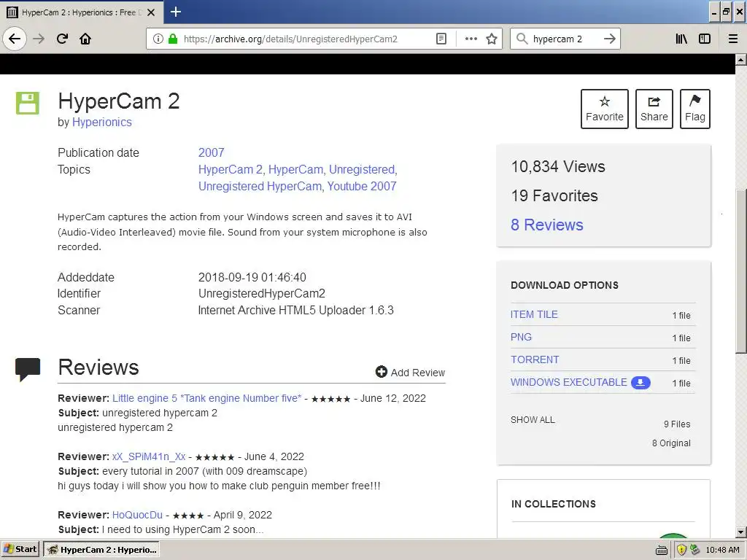Screen dimensions: 747x560
Task: Click the Add Review plus icon
Action: click(x=381, y=372)
